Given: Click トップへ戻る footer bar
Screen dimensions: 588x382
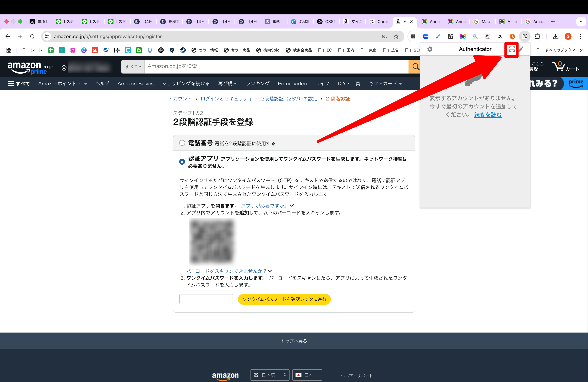Looking at the screenshot, I should pyautogui.click(x=294, y=341).
